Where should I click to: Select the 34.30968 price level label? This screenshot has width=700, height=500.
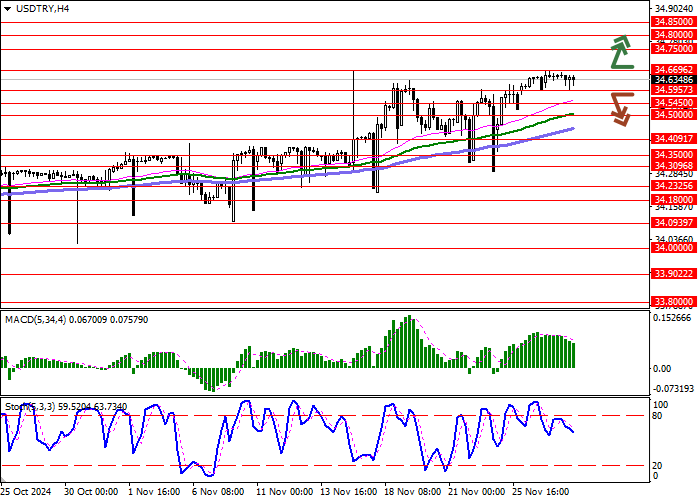[674, 166]
